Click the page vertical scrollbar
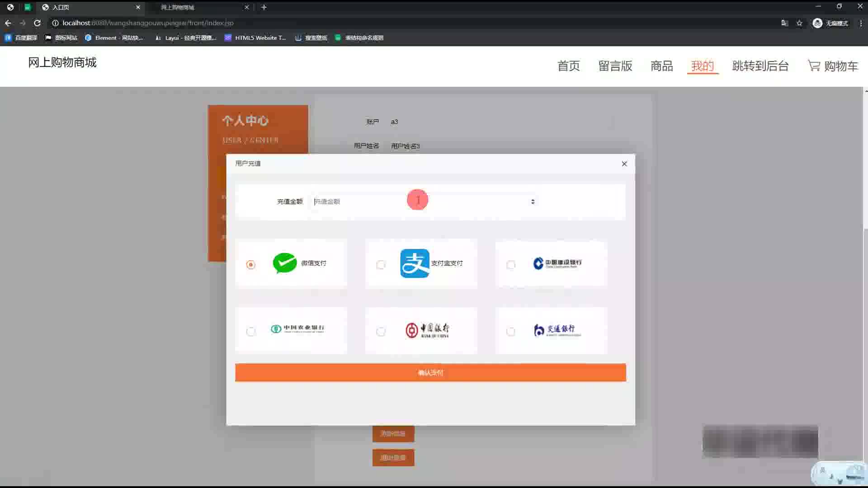This screenshot has width=868, height=488. pyautogui.click(x=865, y=287)
